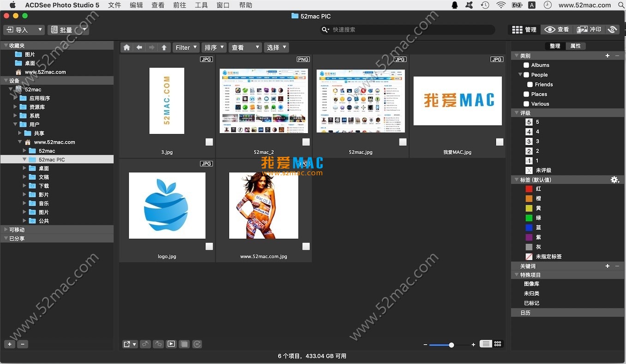Click Time Machine icon in menu bar
This screenshot has width=626, height=364.
[485, 5]
